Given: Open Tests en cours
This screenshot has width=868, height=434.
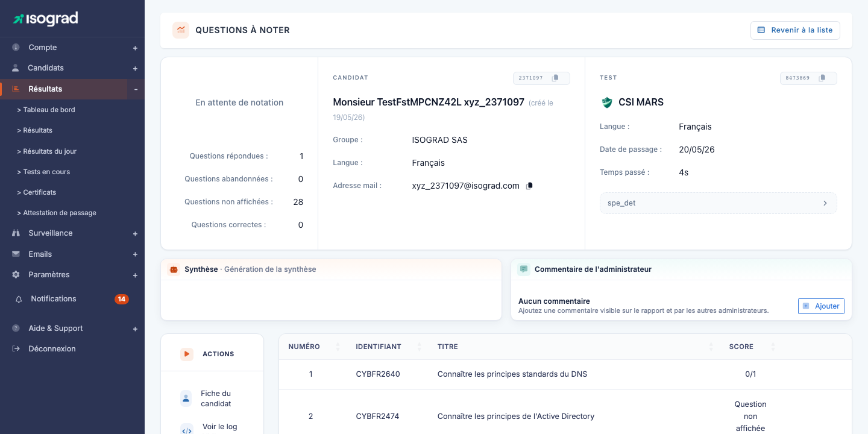Looking at the screenshot, I should [x=43, y=172].
